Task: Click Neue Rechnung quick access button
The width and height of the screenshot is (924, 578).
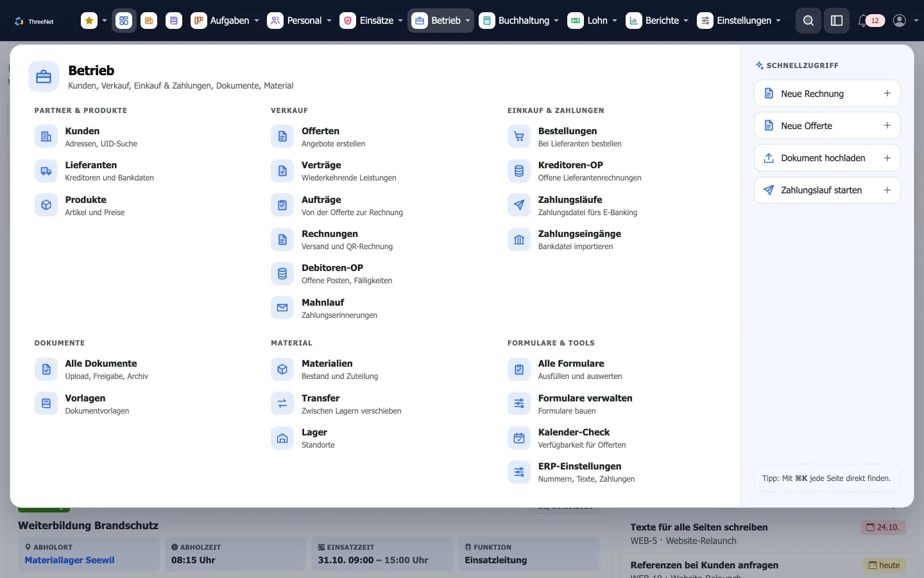Action: 827,93
